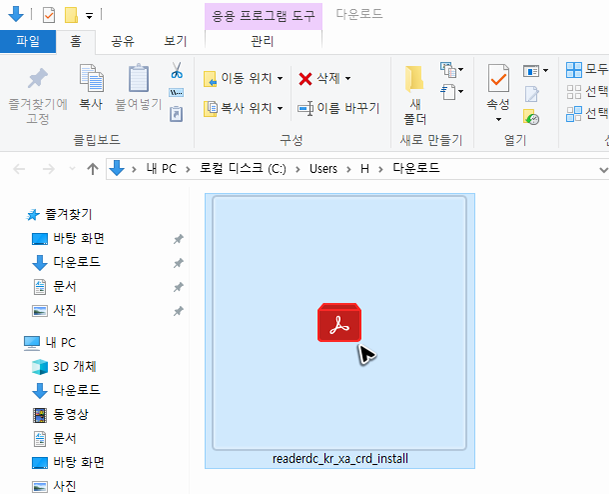Click the Back navigation arrow
Screen dimensions: 609x494
tap(19, 169)
